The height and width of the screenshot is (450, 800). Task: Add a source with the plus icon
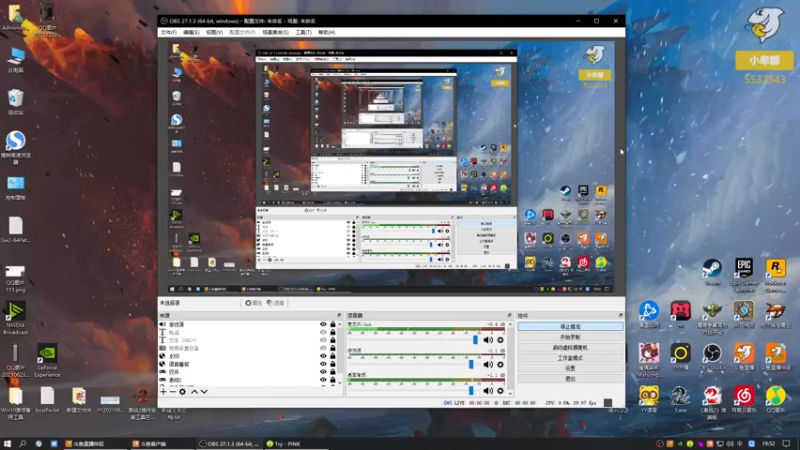coord(163,392)
